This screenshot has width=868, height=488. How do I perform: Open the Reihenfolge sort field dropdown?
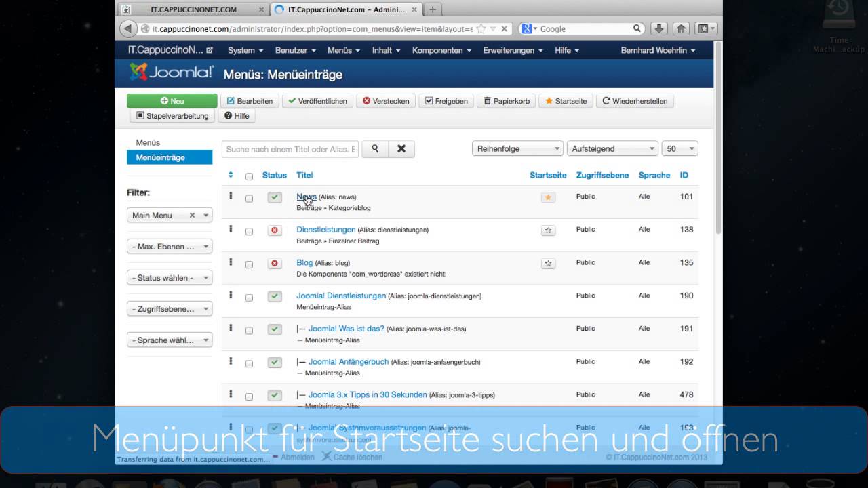[517, 149]
